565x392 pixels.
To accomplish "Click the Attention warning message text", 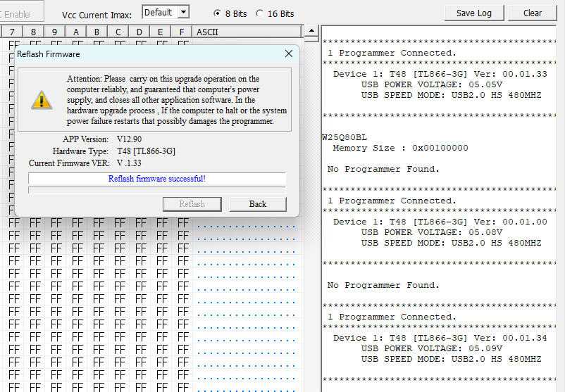I will tap(177, 100).
